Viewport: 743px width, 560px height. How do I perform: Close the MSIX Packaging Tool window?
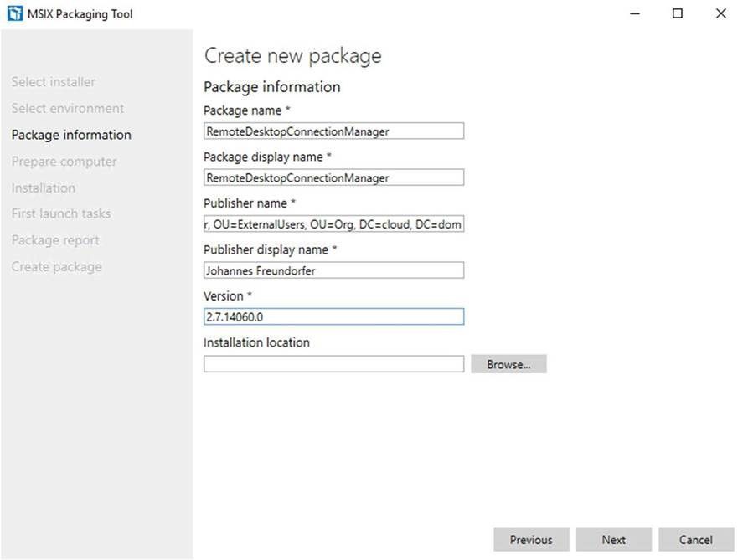[x=720, y=13]
